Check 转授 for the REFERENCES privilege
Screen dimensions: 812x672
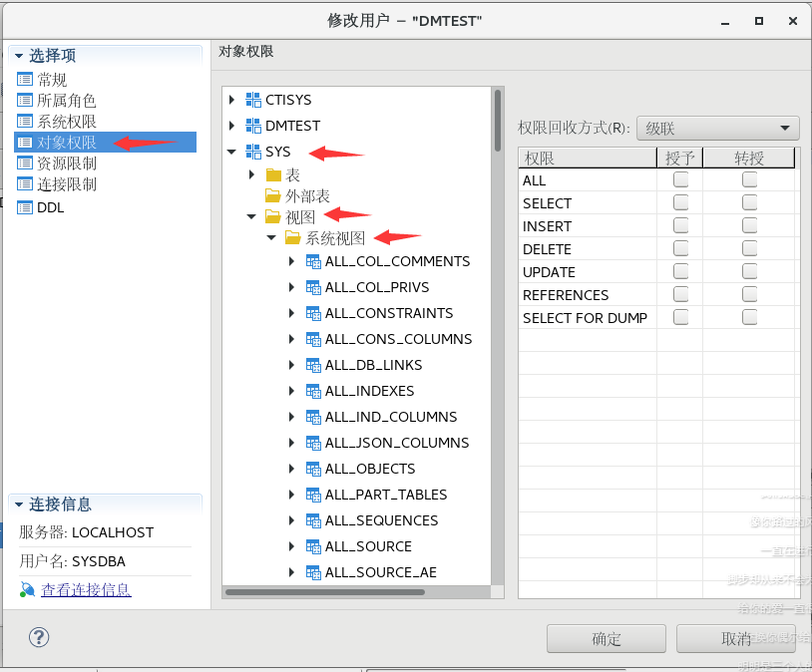[749, 294]
